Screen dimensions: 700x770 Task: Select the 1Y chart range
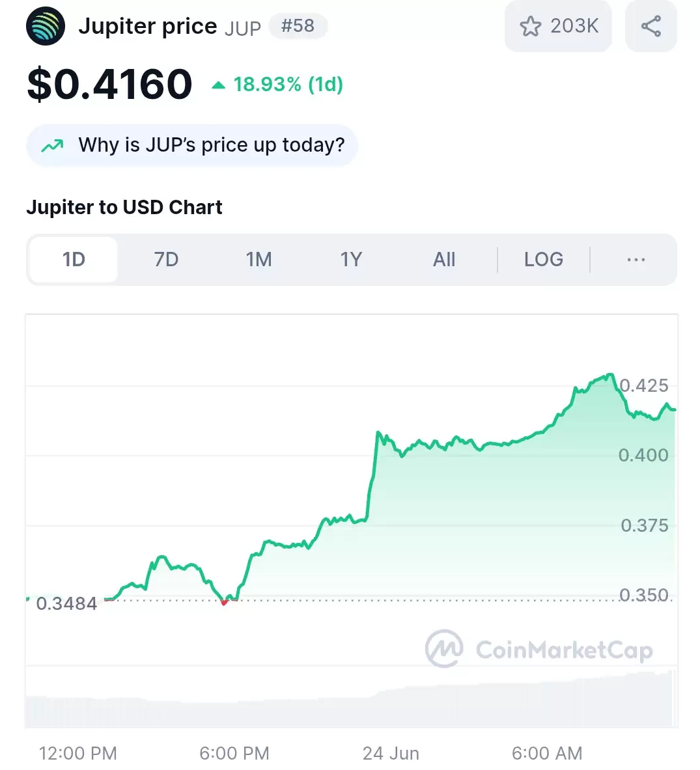[351, 259]
